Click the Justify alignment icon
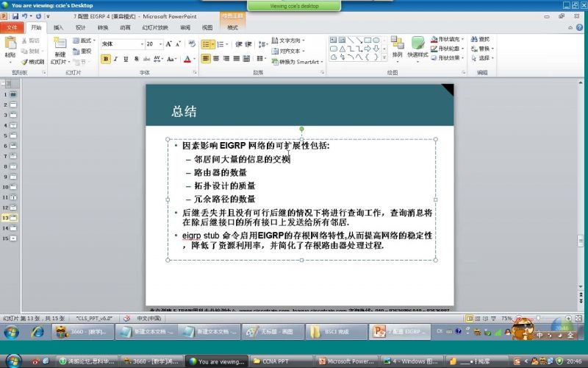The height and width of the screenshot is (368, 588). [x=236, y=59]
